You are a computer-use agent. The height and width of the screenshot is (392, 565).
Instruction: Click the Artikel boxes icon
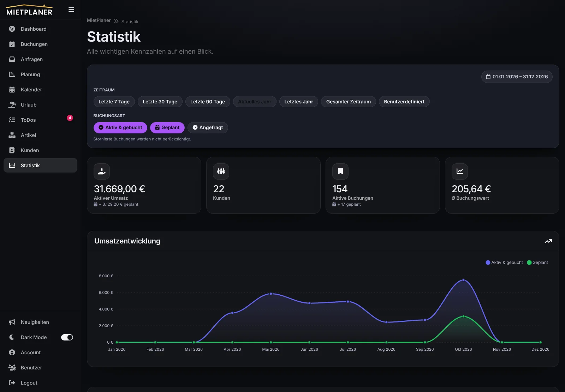pyautogui.click(x=12, y=135)
